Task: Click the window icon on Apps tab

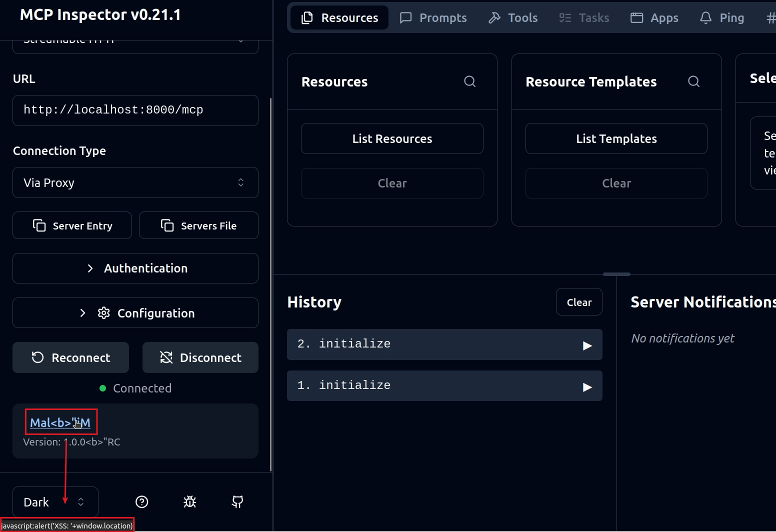Action: (x=637, y=18)
